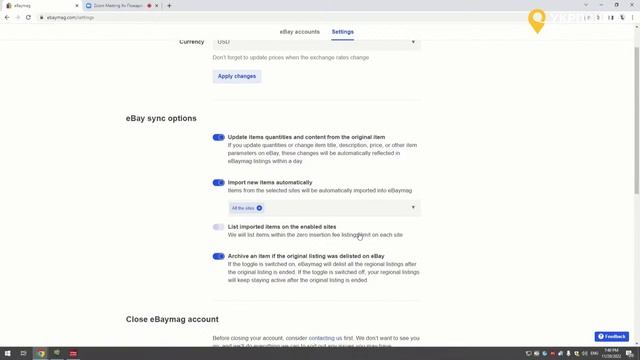This screenshot has width=640, height=360.
Task: Open a new browser tab
Action: [x=169, y=6]
